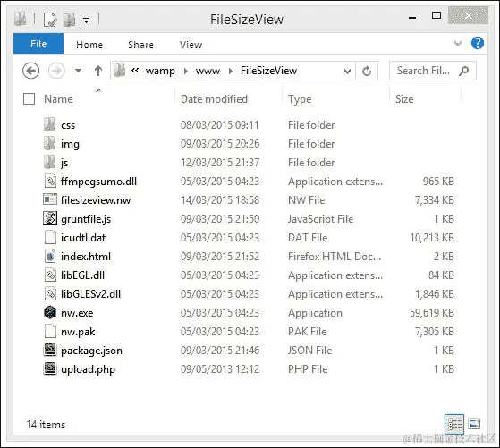The image size is (500, 448).
Task: Click the folder system icon in title bar
Action: pyautogui.click(x=21, y=19)
